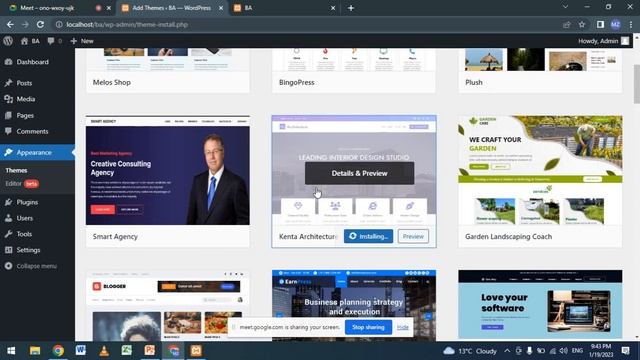Image resolution: width=640 pixels, height=360 pixels.
Task: Open File Explorer from taskbar
Action: [x=35, y=351]
